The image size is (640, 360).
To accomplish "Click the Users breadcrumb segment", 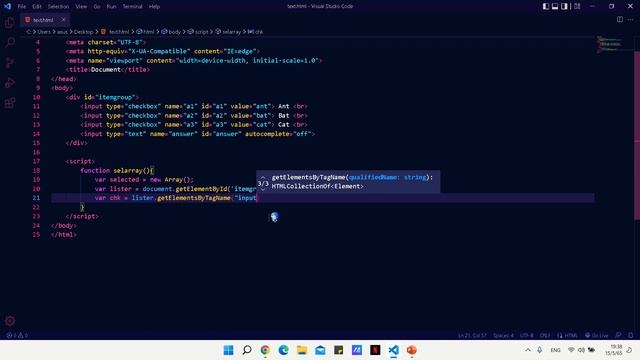I will (x=44, y=32).
